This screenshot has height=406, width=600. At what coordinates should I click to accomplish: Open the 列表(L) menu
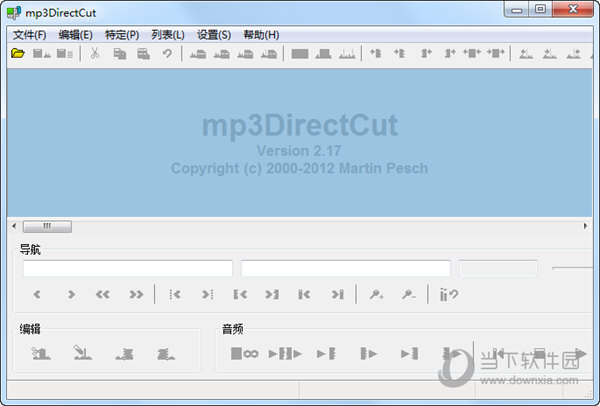(168, 35)
